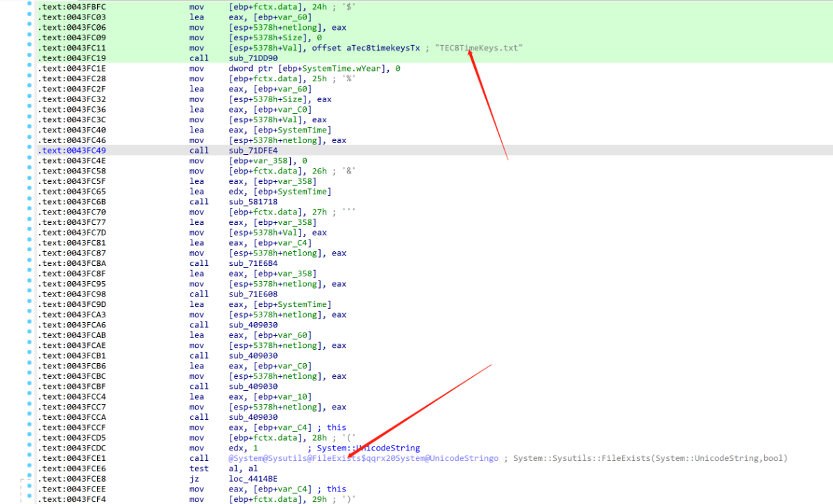Screen dimensions: 833x504
Task: Select address .text:0043FCE1
Action: click(71, 459)
